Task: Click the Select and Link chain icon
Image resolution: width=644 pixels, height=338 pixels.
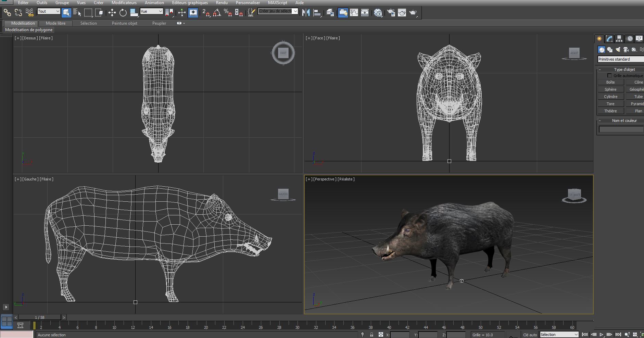Action: (7, 13)
